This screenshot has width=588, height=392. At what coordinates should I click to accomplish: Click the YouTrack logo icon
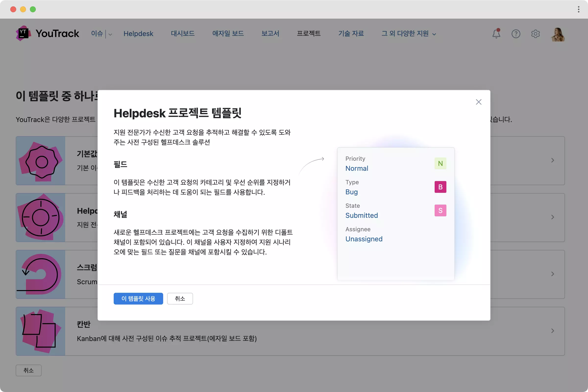[x=23, y=33]
